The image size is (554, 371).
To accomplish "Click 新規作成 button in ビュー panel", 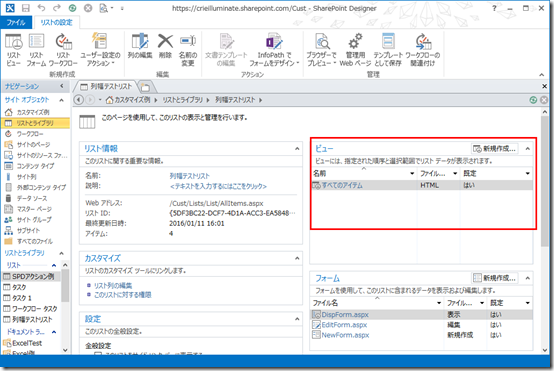I will 495,149.
